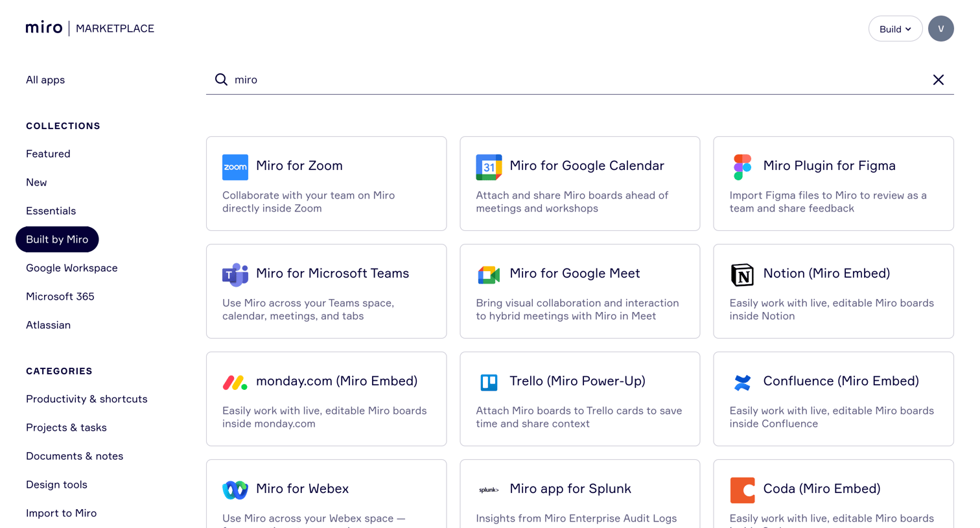Open Miro Plugin for Figma title
This screenshot has height=528, width=980.
(x=829, y=165)
